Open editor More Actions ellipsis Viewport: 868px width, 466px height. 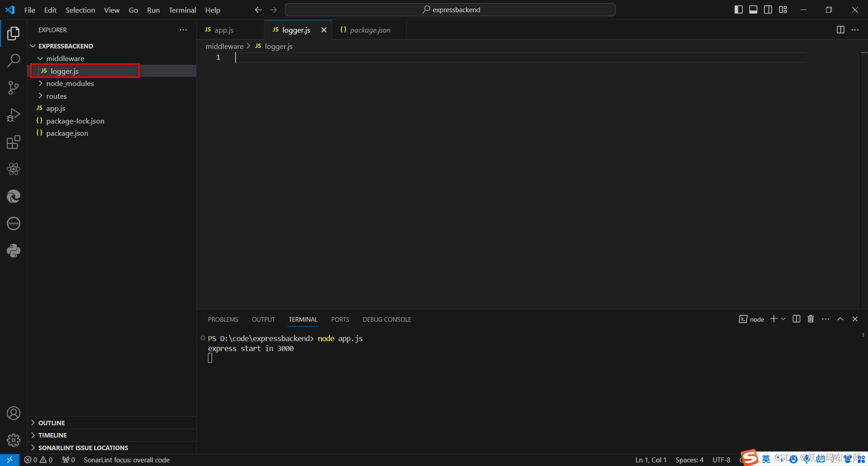point(855,30)
